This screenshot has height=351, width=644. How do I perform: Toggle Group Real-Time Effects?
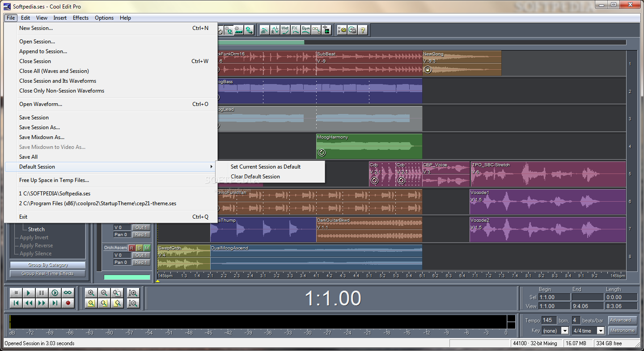tap(48, 274)
